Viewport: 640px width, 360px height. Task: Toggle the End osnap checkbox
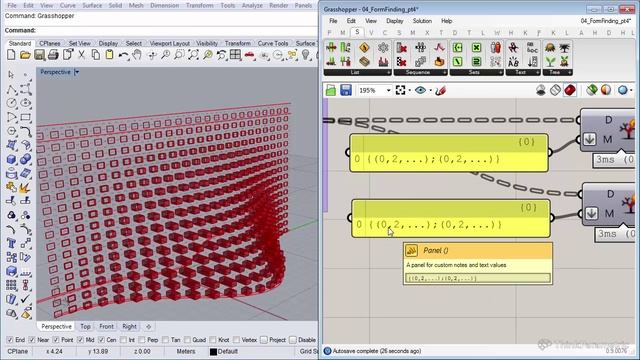[10, 340]
